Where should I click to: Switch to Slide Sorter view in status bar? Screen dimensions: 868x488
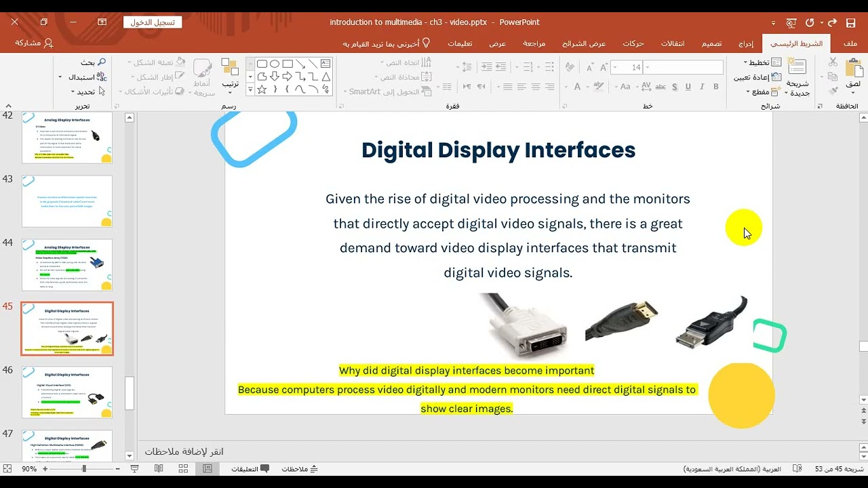183,468
